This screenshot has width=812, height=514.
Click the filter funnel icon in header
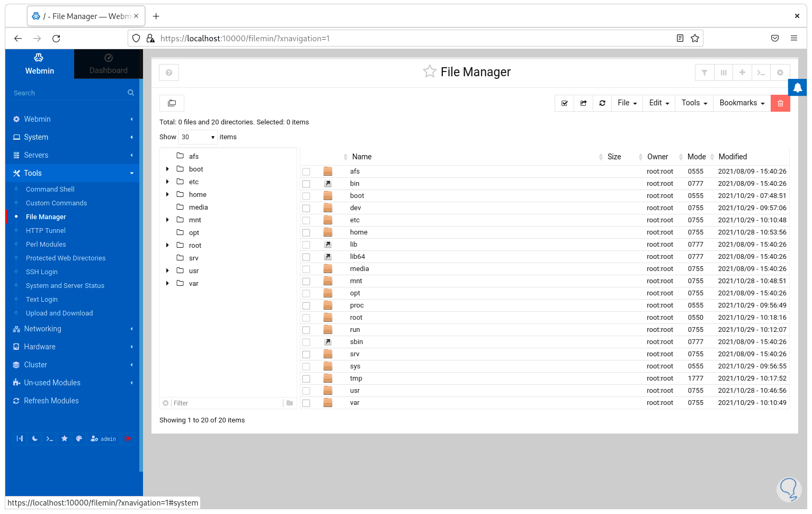coord(704,73)
